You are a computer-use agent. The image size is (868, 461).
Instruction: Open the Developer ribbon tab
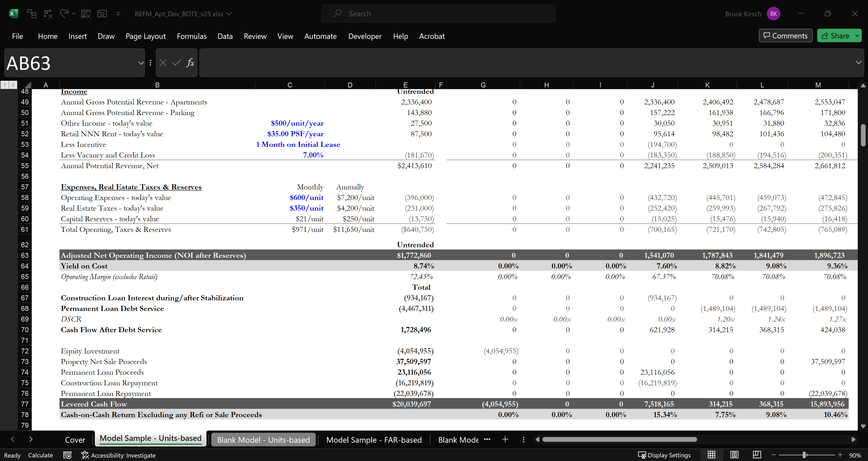coord(365,36)
